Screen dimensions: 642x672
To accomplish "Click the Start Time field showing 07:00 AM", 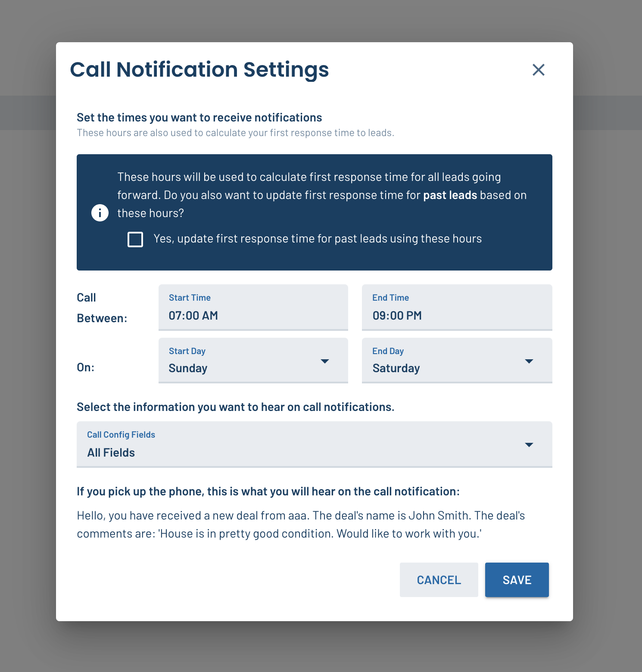I will pyautogui.click(x=253, y=308).
